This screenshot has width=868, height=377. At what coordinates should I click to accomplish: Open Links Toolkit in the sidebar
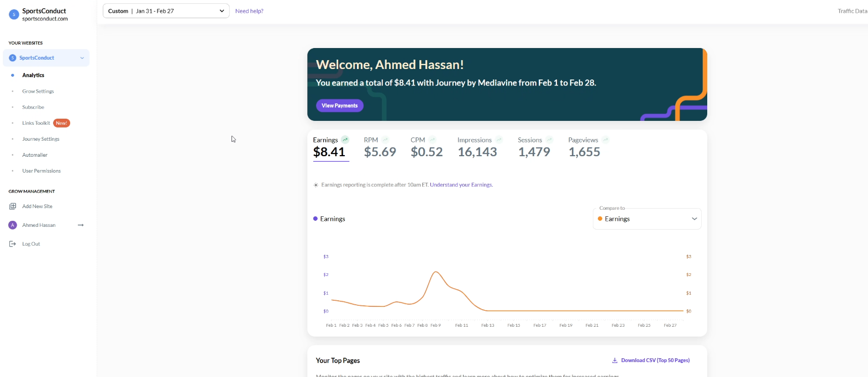point(36,123)
